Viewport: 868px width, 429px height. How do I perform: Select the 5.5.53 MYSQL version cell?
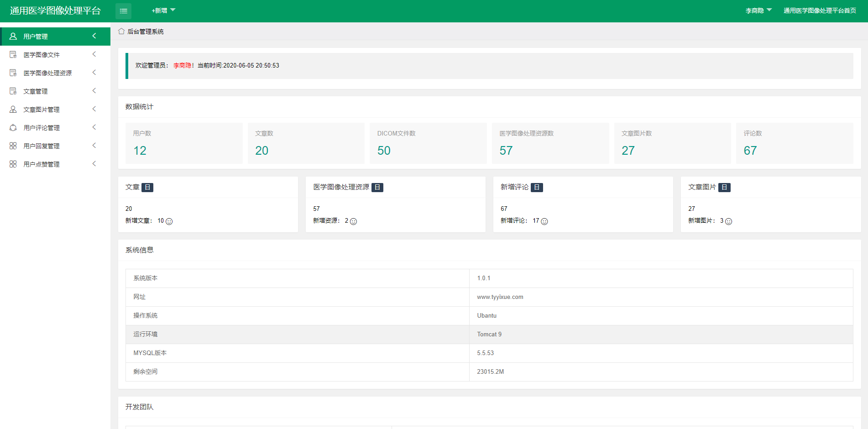661,353
